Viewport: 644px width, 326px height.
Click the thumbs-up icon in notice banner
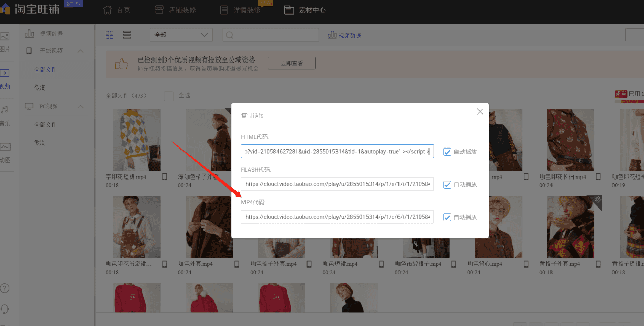tap(121, 64)
